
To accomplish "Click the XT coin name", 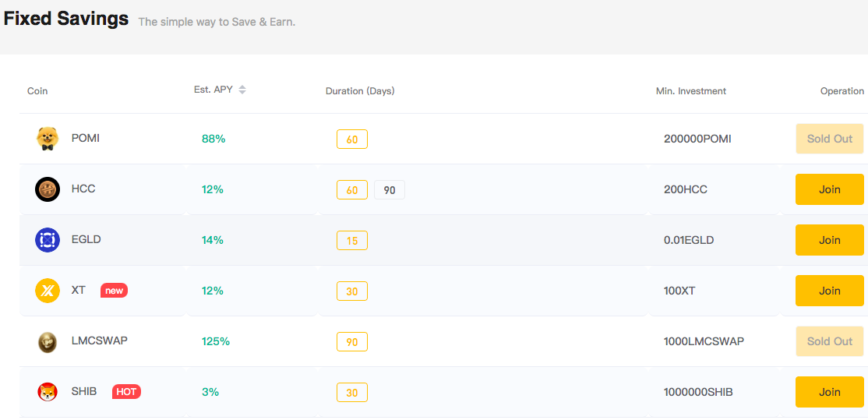I will coord(79,290).
